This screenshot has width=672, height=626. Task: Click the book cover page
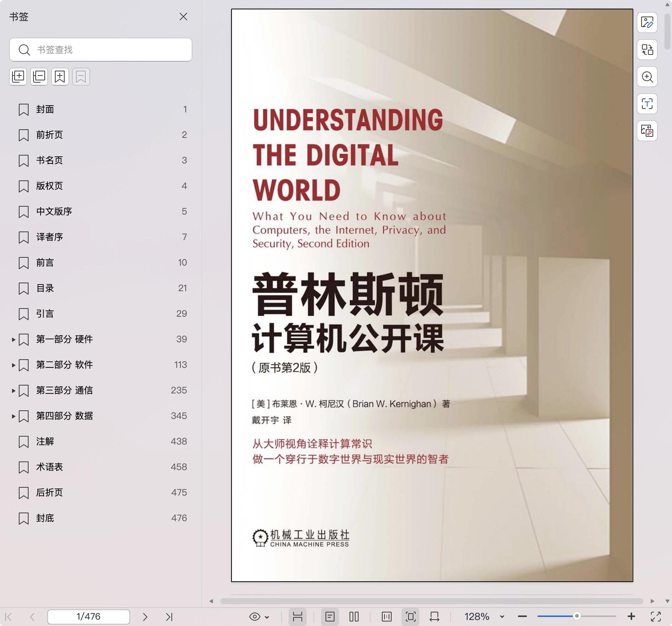(x=432, y=295)
